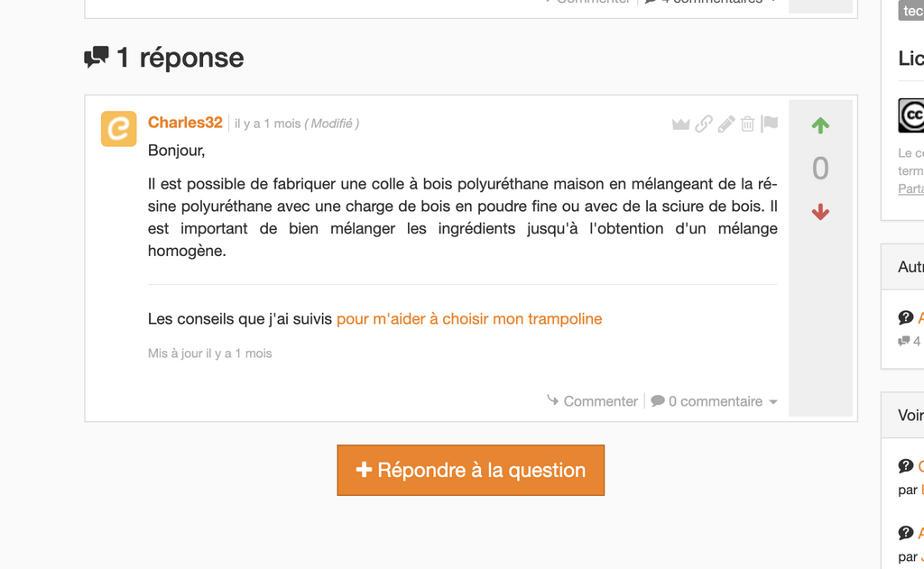Click the answer vote count zero

[820, 169]
